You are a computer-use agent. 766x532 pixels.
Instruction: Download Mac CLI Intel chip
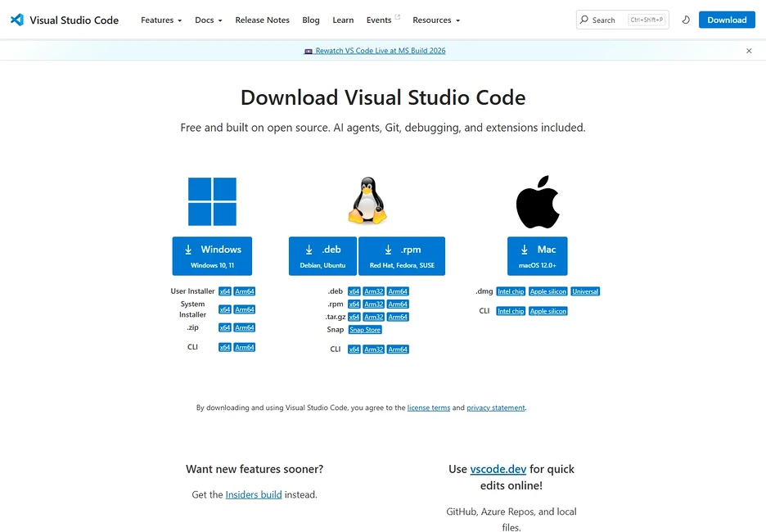tap(511, 311)
